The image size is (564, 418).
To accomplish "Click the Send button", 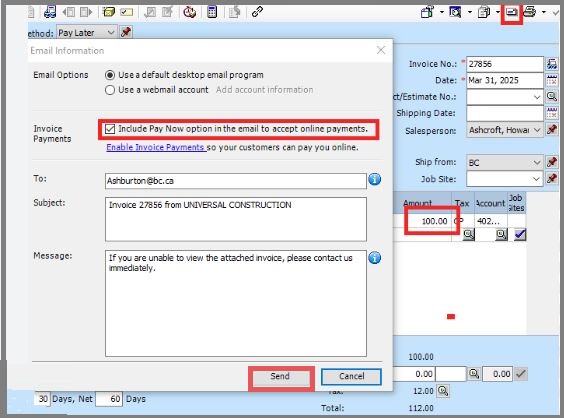I will click(281, 377).
